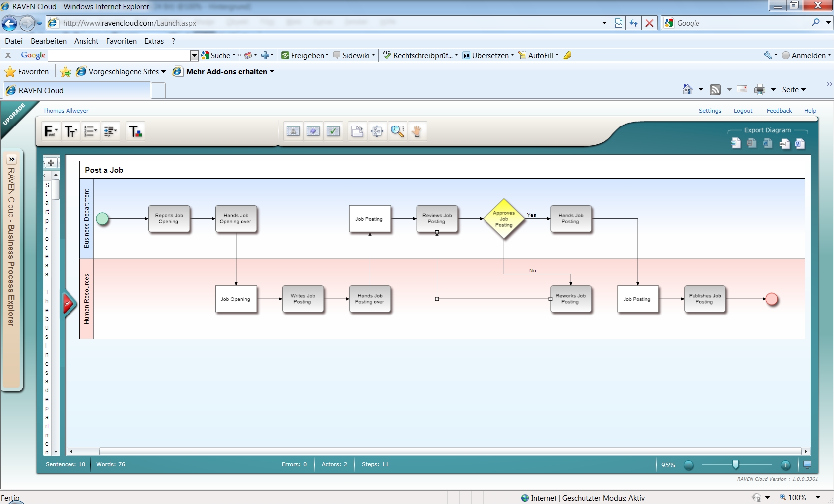Open the Datei menu
834x504 pixels.
(14, 41)
